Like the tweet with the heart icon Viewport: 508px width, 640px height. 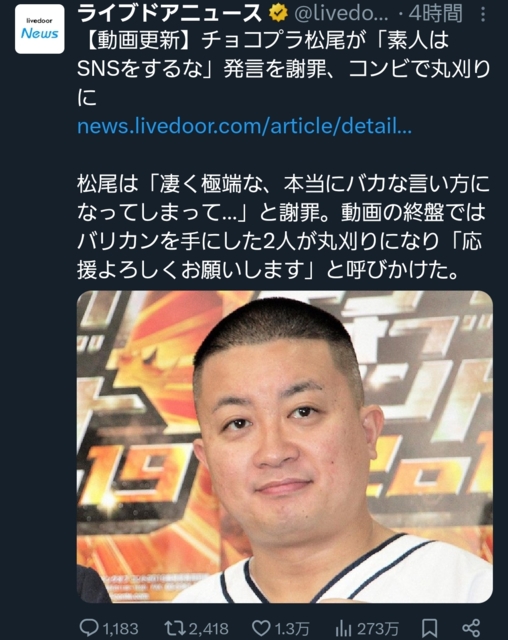(x=261, y=628)
